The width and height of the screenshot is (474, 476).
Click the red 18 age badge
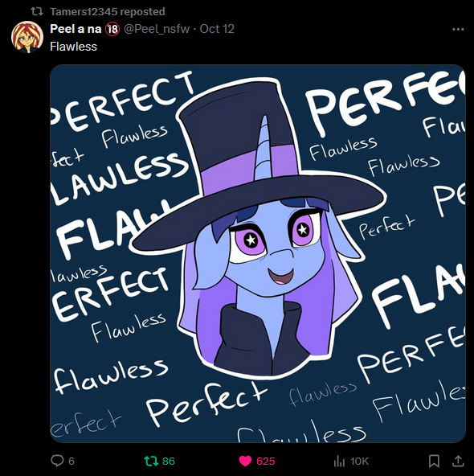112,29
